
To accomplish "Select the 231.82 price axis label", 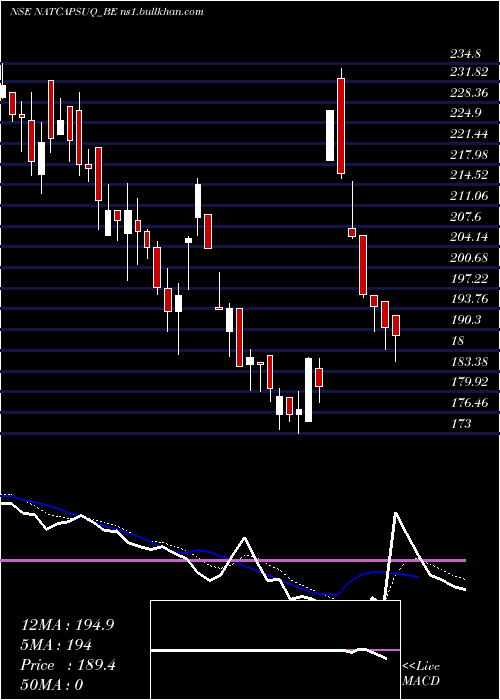I will pyautogui.click(x=469, y=72).
